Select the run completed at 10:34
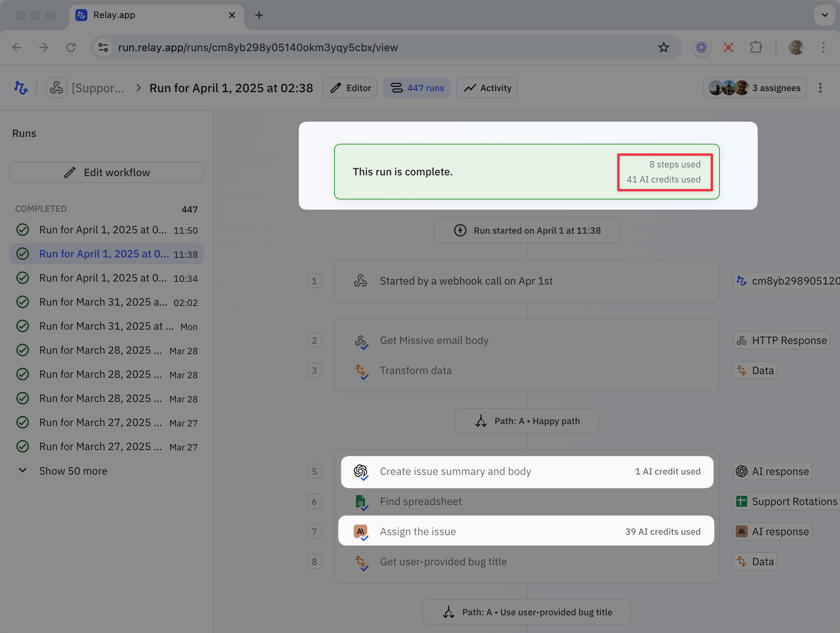Image resolution: width=840 pixels, height=633 pixels. pos(106,278)
